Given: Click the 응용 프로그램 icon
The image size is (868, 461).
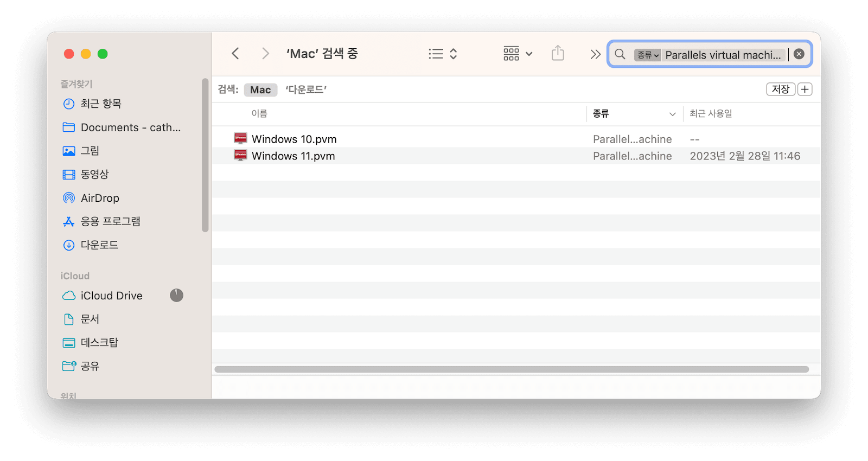Looking at the screenshot, I should [69, 221].
